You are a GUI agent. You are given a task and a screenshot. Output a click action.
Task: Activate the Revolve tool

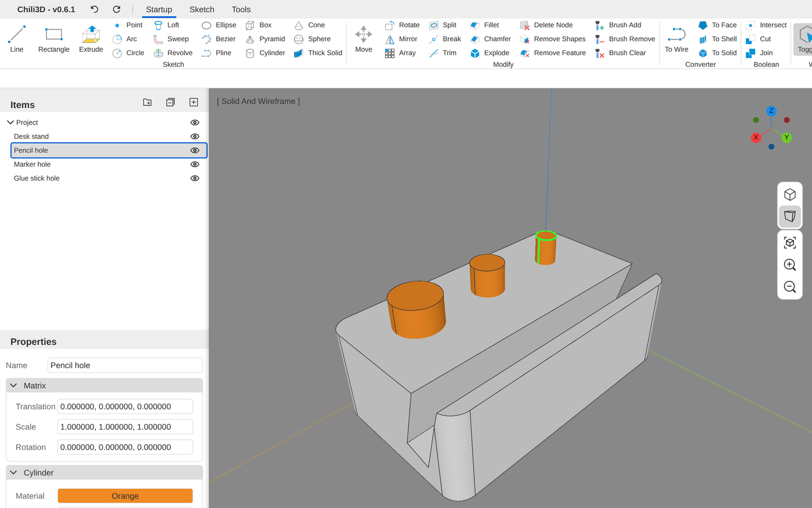point(173,53)
